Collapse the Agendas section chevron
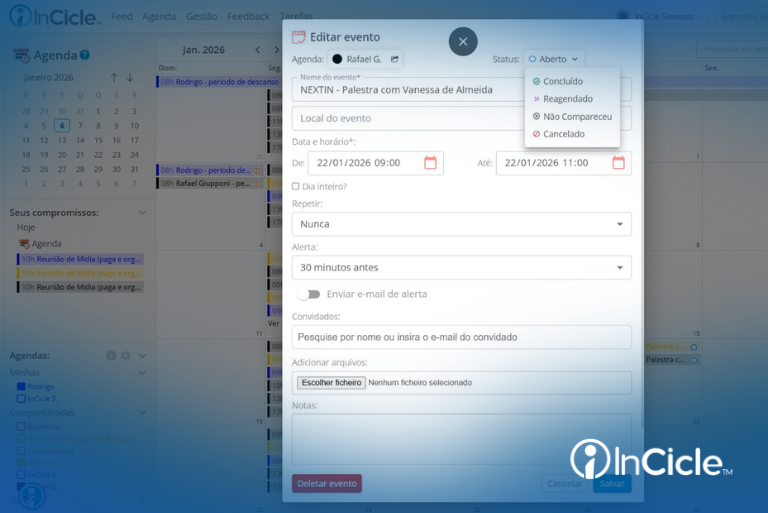This screenshot has width=768, height=513. (x=142, y=356)
